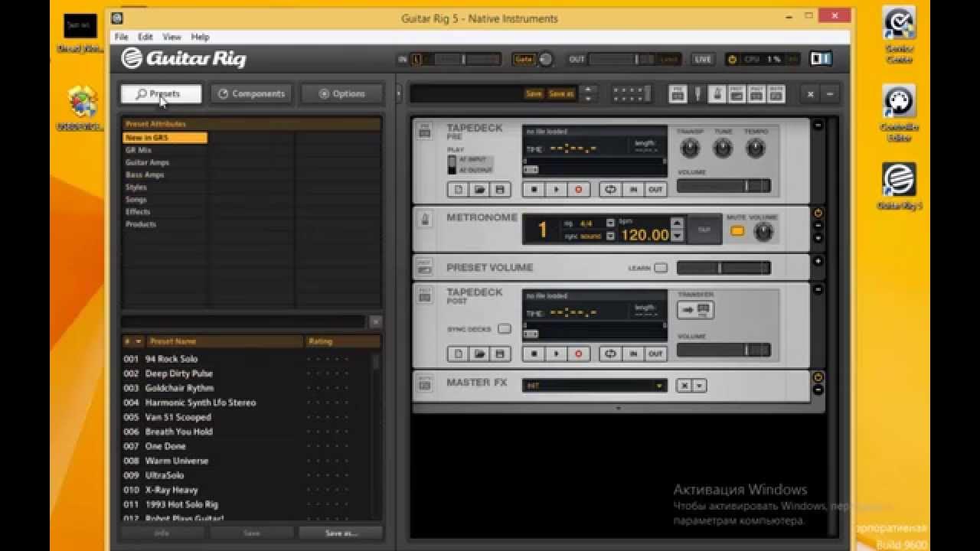The height and width of the screenshot is (551, 980).
Task: Adjust Tapedeck Pre volume slider
Action: [x=724, y=186]
